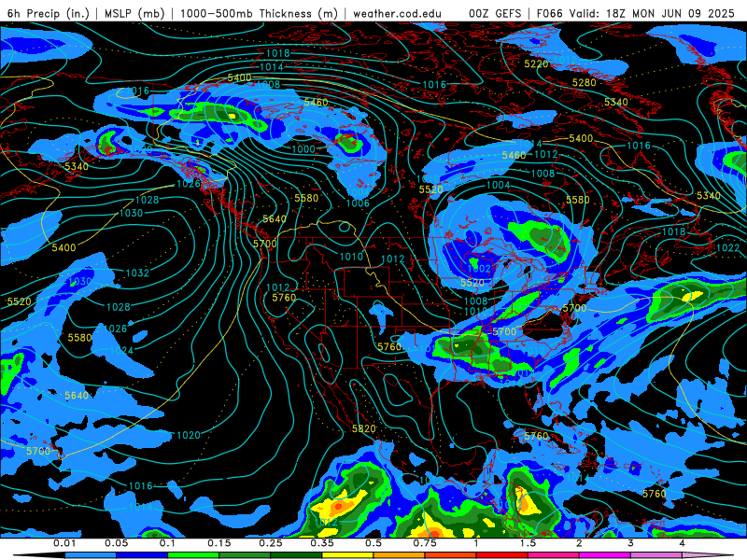Click the 1000 pressure contour label
Screen dimensions: 747x560
click(303, 149)
